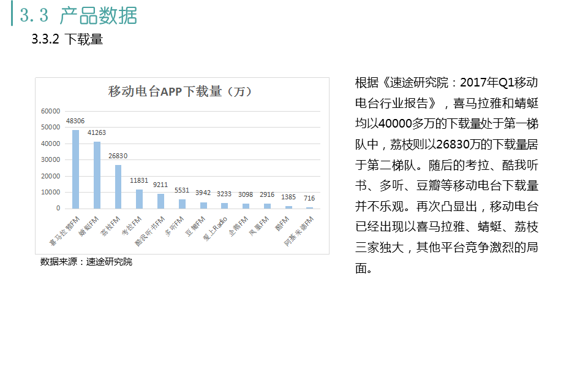
Task: Click the y-axis value '30000'
Action: (x=51, y=159)
